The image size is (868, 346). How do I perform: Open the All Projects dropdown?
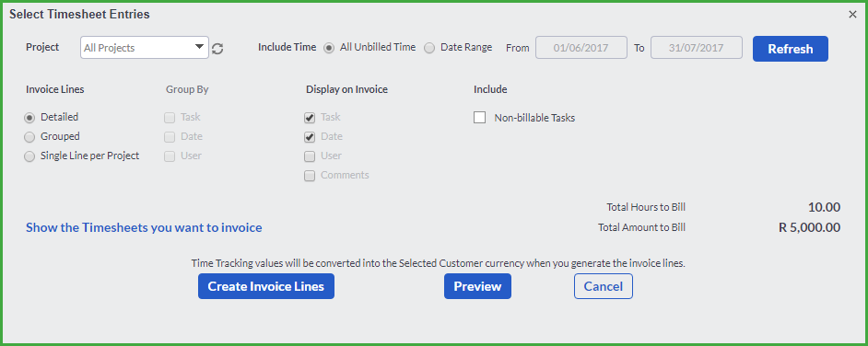[x=145, y=48]
